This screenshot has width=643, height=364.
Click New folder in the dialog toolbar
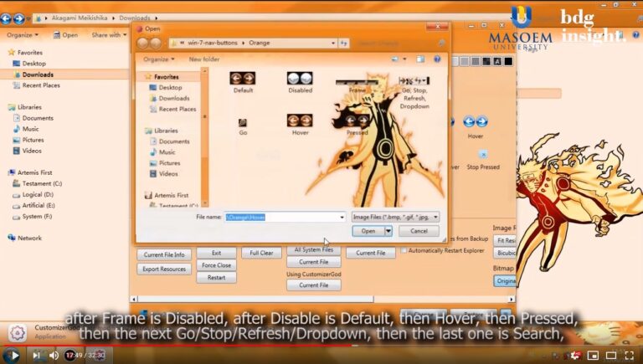coord(204,59)
